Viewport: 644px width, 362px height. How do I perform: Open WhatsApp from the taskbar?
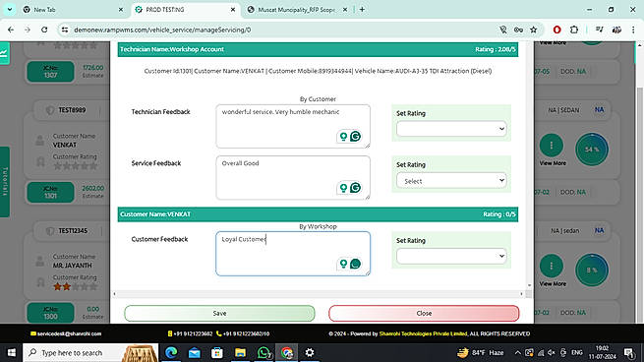click(x=263, y=352)
